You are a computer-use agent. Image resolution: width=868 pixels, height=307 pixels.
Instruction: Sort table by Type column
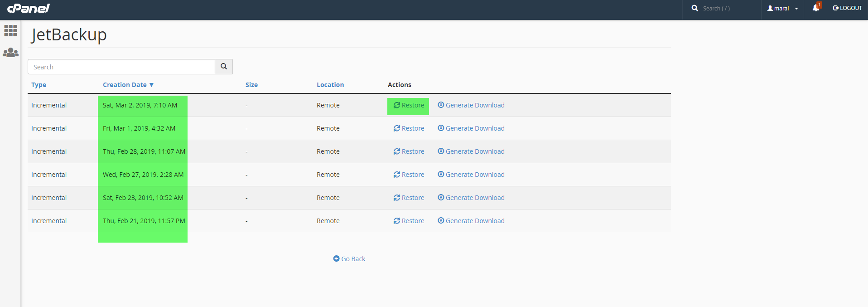click(39, 85)
